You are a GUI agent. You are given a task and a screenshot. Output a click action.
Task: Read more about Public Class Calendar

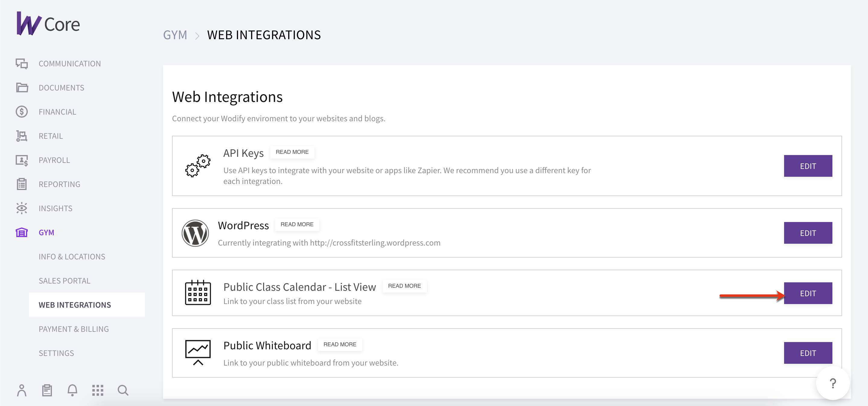[x=404, y=286]
